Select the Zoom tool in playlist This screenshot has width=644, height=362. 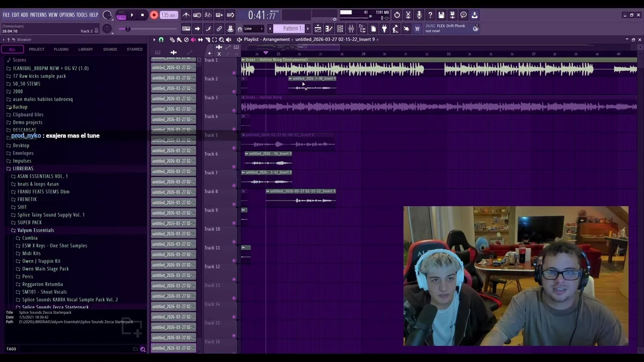[x=221, y=39]
